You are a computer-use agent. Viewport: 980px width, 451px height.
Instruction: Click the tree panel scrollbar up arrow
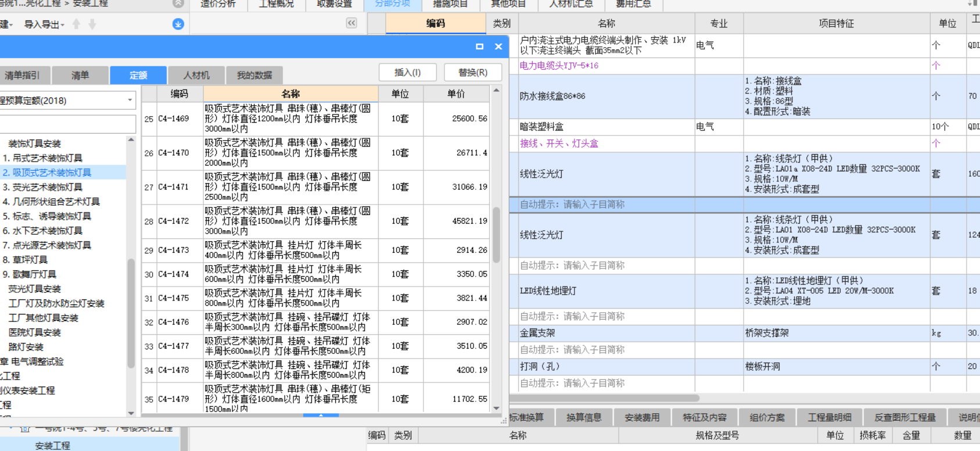click(x=131, y=140)
